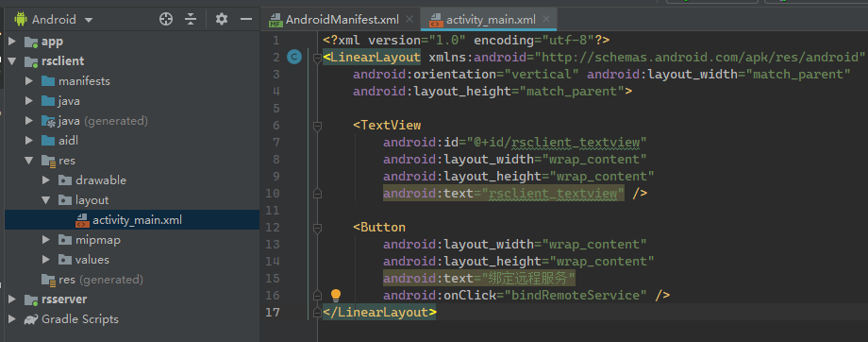
Task: Click the app module icon
Action: [31, 43]
